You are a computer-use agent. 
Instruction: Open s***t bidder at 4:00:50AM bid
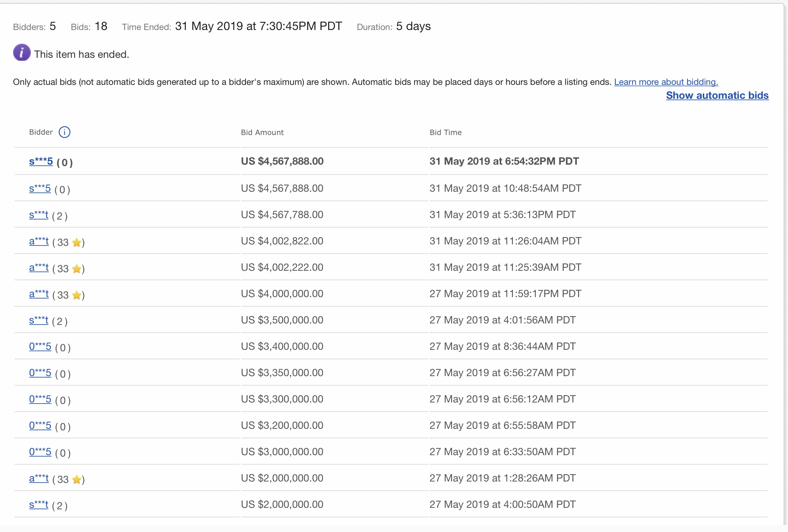pyautogui.click(x=38, y=505)
